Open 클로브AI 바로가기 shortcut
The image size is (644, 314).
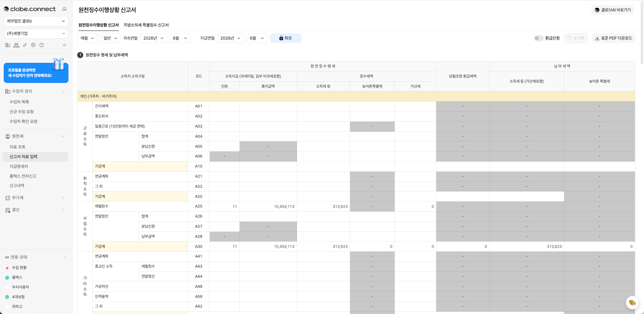(612, 10)
